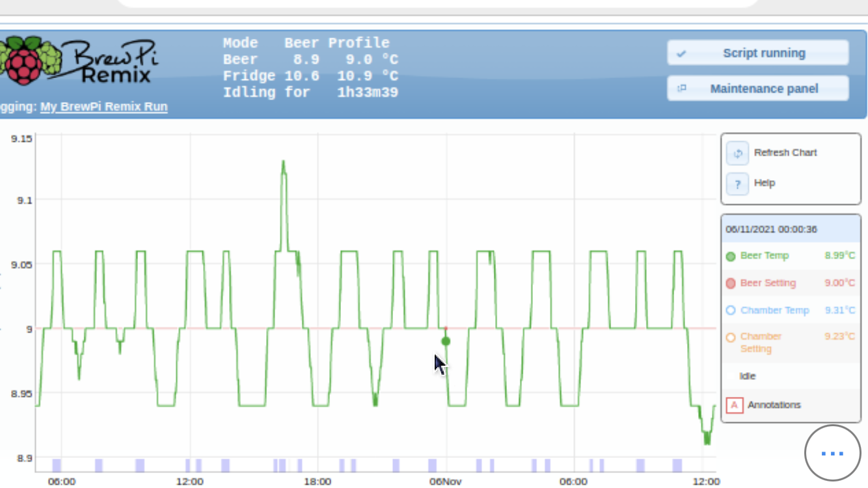Toggle Chamber Temp blue series circle
868x488 pixels.
[x=731, y=311]
